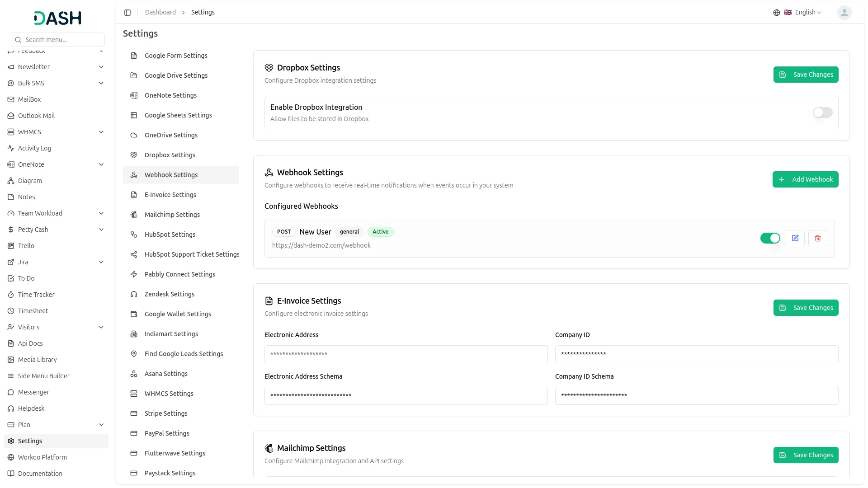
Task: Open the user profile avatar
Action: pyautogui.click(x=844, y=13)
